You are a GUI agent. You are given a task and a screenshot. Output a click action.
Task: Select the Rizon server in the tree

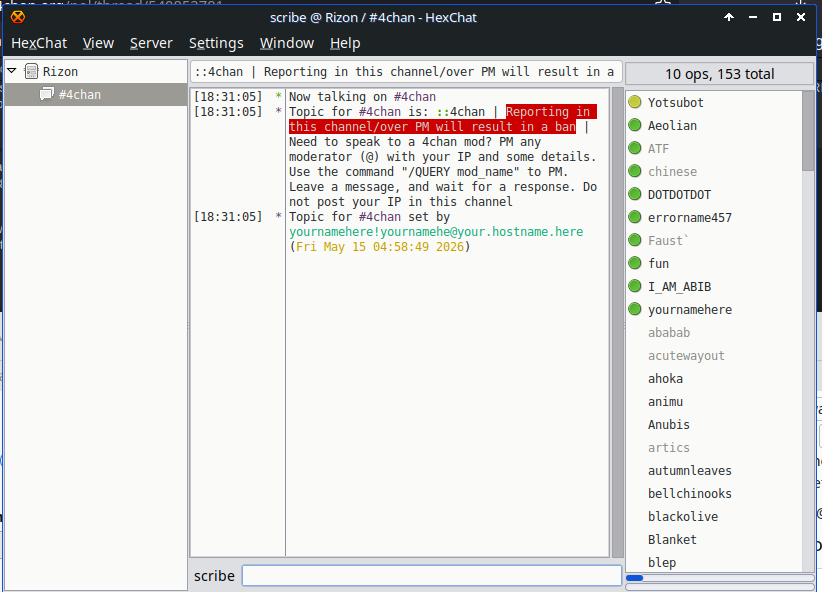click(96, 71)
